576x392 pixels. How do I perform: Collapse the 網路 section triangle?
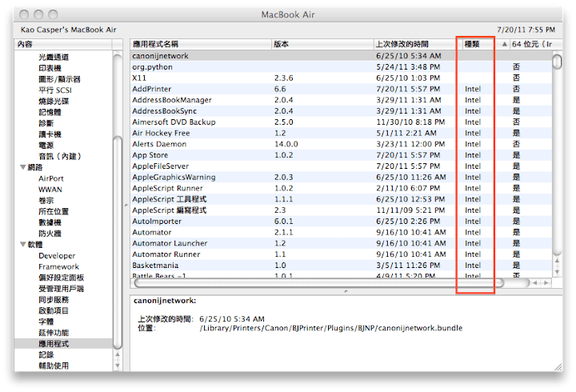(22, 167)
